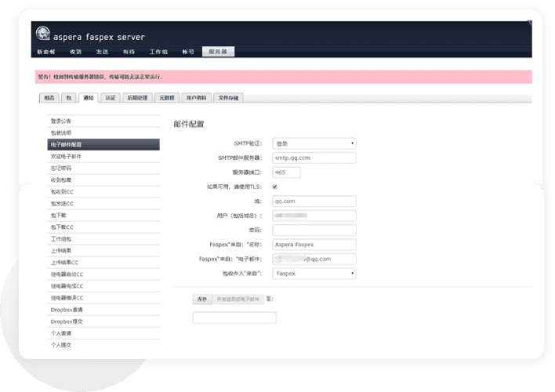Switch to the 认证 tab

pyautogui.click(x=111, y=98)
